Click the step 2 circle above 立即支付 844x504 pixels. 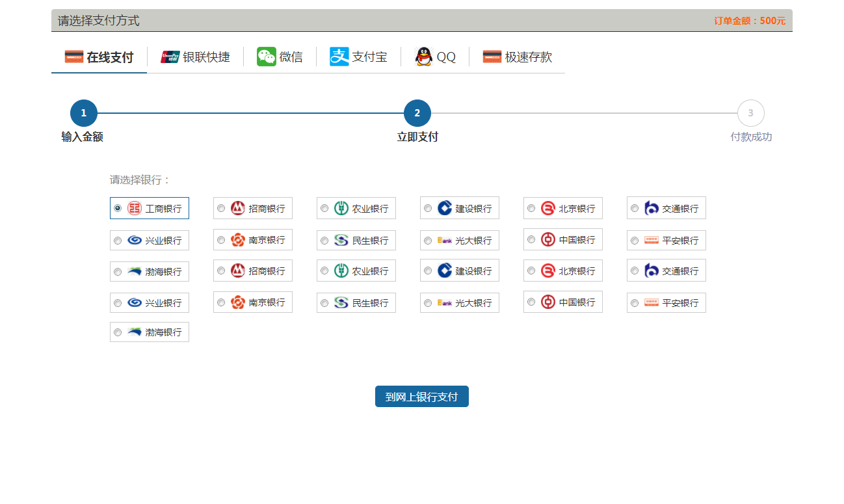coord(417,113)
